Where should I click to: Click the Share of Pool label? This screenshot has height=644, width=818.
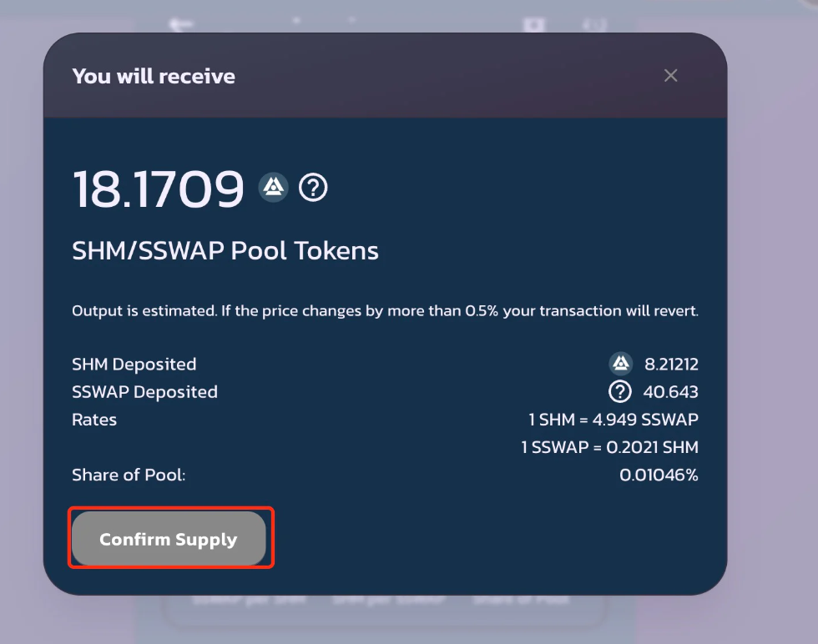129,475
